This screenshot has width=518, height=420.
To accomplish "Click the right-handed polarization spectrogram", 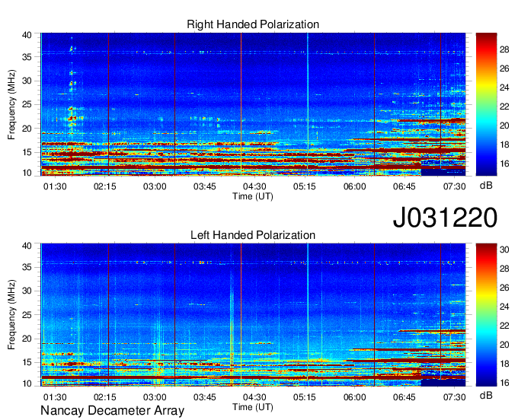I will coord(253,104).
